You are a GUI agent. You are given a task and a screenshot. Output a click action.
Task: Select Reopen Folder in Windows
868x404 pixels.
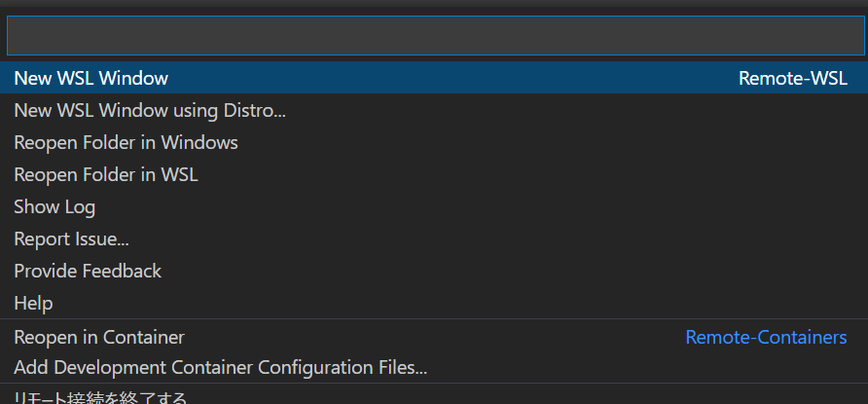click(126, 143)
